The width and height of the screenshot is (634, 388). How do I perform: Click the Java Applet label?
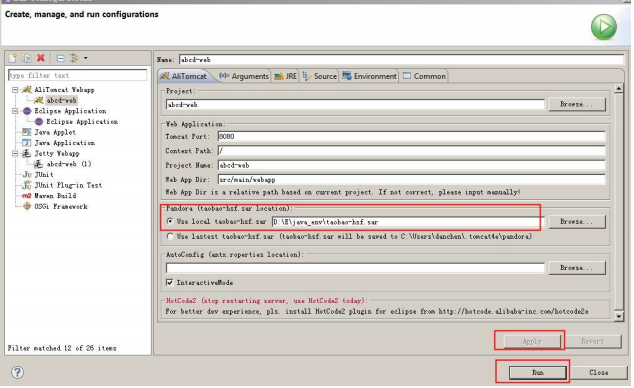pyautogui.click(x=55, y=132)
